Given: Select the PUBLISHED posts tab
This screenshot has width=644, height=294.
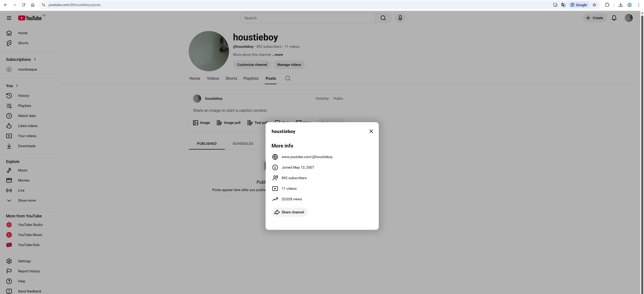Looking at the screenshot, I should click(207, 144).
